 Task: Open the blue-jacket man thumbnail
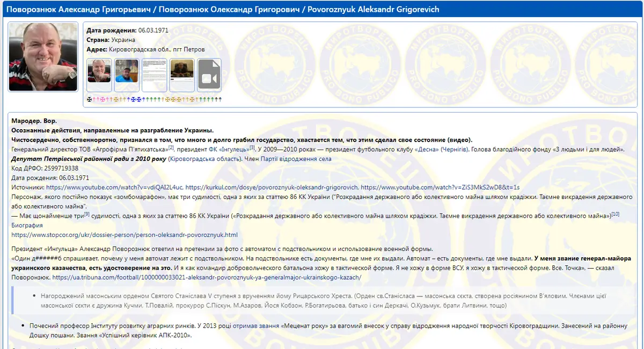[127, 75]
